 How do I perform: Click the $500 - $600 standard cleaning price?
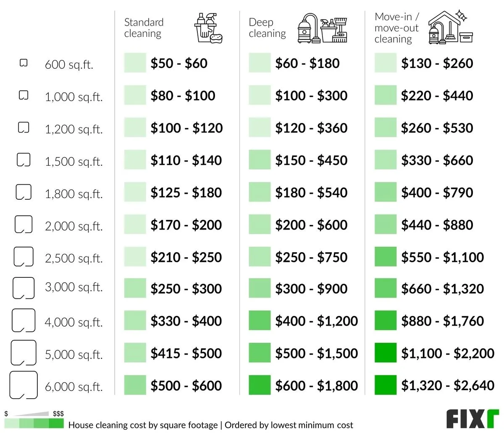[186, 385]
